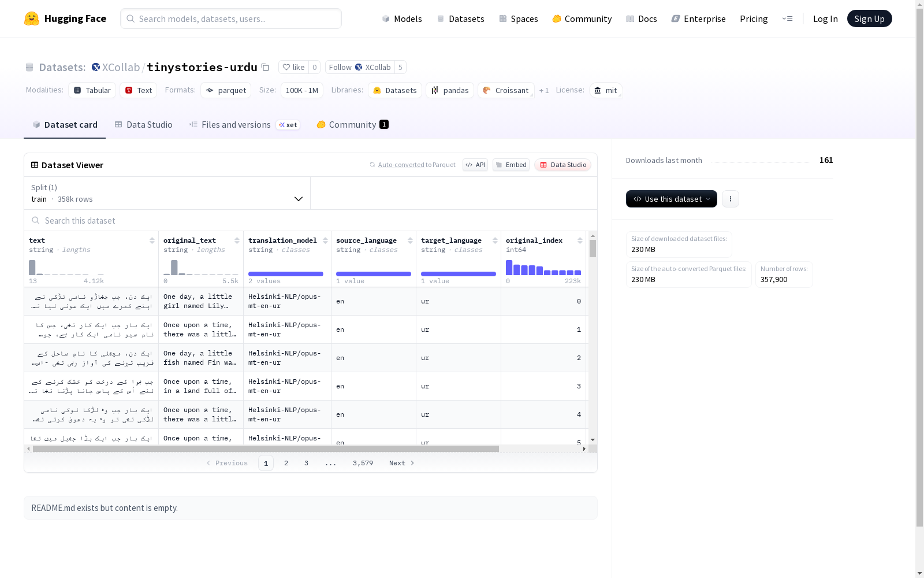The width and height of the screenshot is (924, 578).
Task: Click the Tabular modality tag
Action: pyautogui.click(x=92, y=90)
